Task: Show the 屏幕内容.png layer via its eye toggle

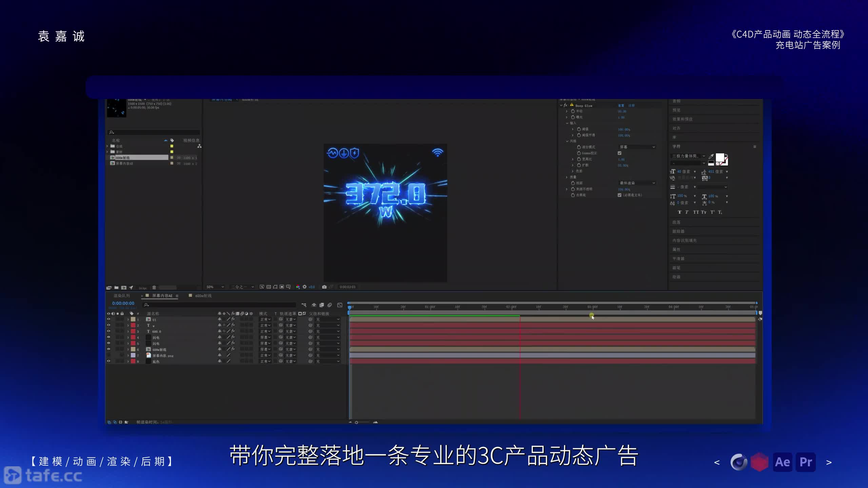Action: (109, 355)
